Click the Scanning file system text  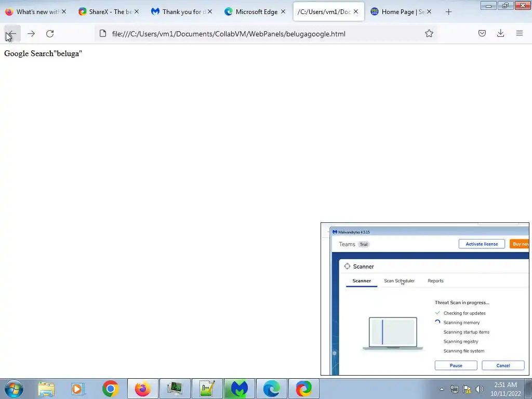coord(464,351)
